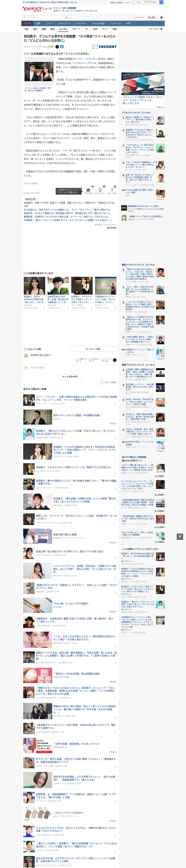
Task: Open the みんなの意見 navigation tab
Action: 99,24
